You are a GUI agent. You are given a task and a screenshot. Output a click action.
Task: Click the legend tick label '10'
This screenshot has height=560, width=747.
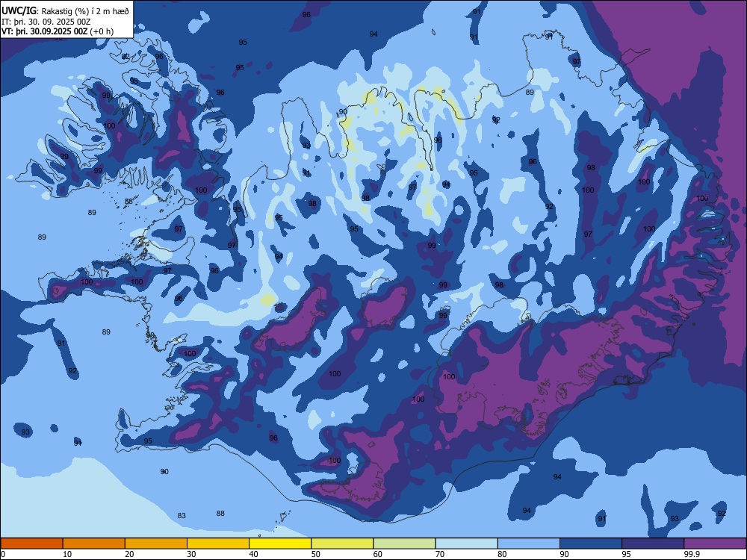(x=67, y=554)
